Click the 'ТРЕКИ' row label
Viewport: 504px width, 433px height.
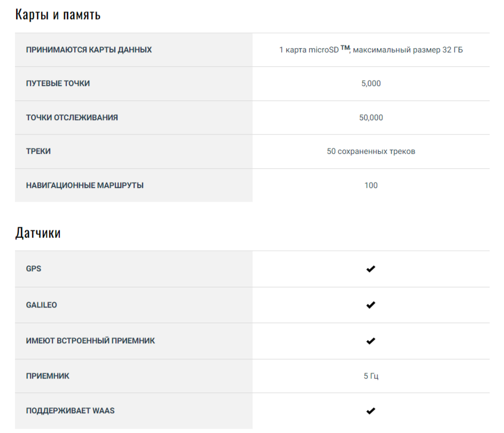tap(38, 151)
